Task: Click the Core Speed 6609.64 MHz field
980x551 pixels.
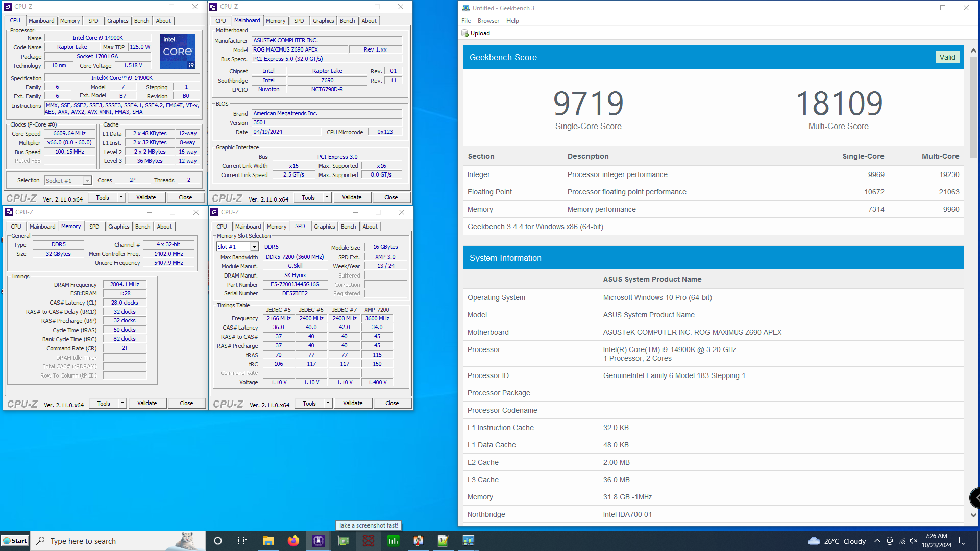Action: tap(69, 134)
